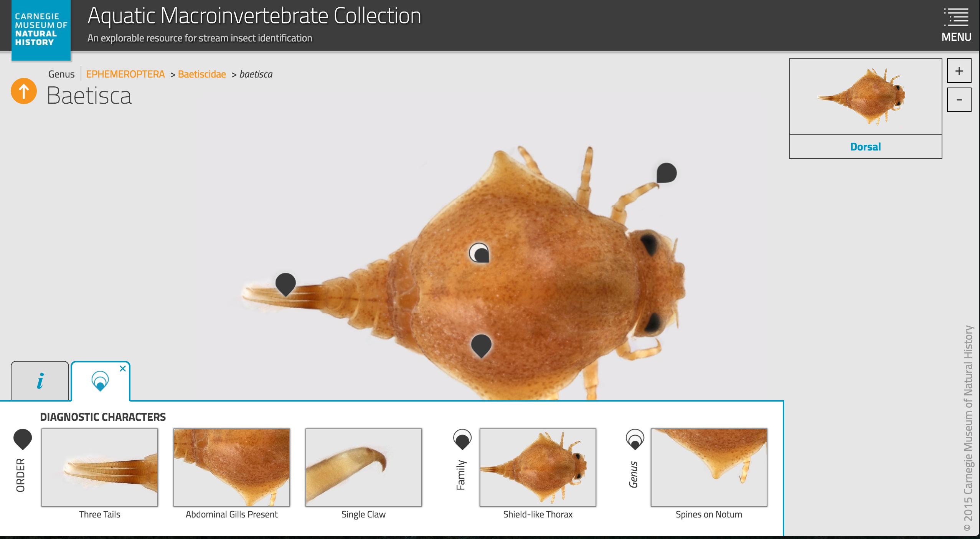Click the ORDER level marker icon

[x=23, y=439]
